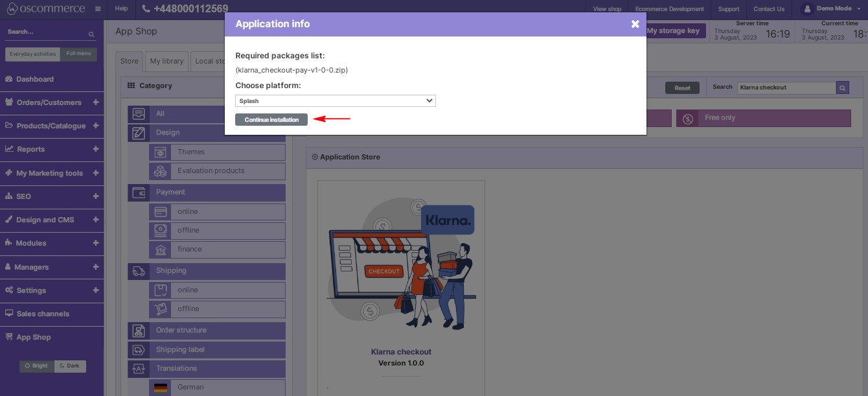Screen dimensions: 868x396
Task: Click the Demo Mode user avatar icon
Action: click(x=806, y=9)
